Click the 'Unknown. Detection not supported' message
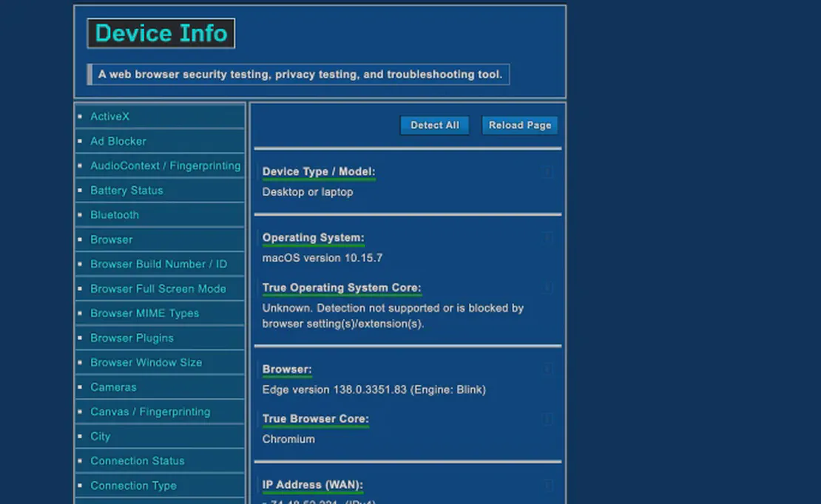 click(x=393, y=316)
